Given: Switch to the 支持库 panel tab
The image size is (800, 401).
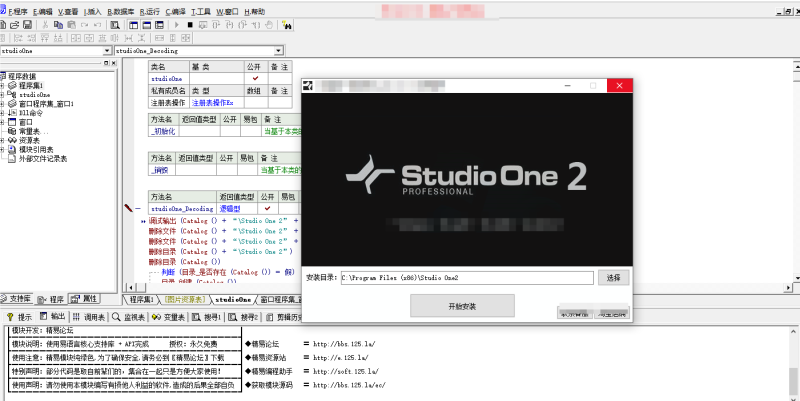Looking at the screenshot, I should [16, 299].
